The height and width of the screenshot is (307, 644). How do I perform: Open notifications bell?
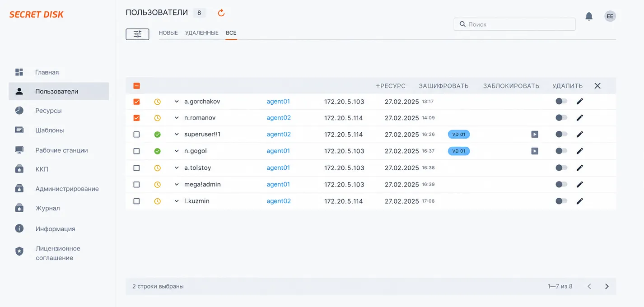pos(589,16)
